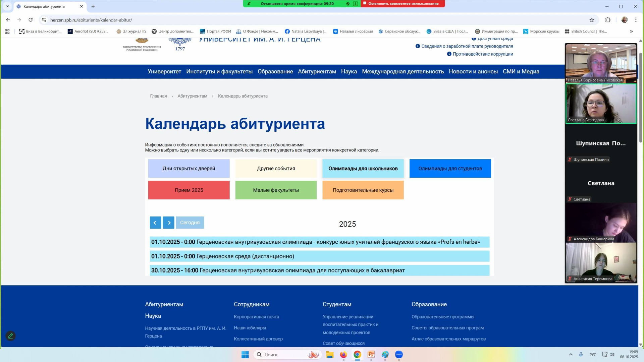The image size is (644, 362).
Task: Open Firefox from the taskbar
Action: pyautogui.click(x=343, y=355)
